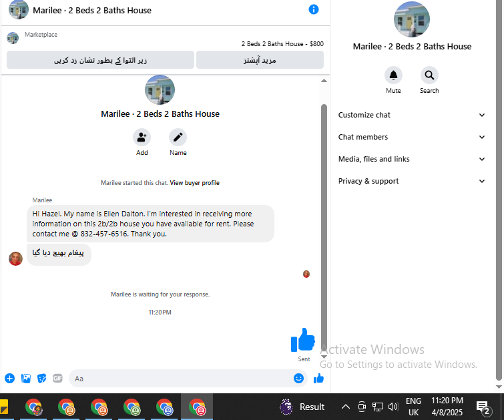The image size is (504, 420).
Task: Click chat scrollbar up arrow
Action: pyautogui.click(x=324, y=81)
